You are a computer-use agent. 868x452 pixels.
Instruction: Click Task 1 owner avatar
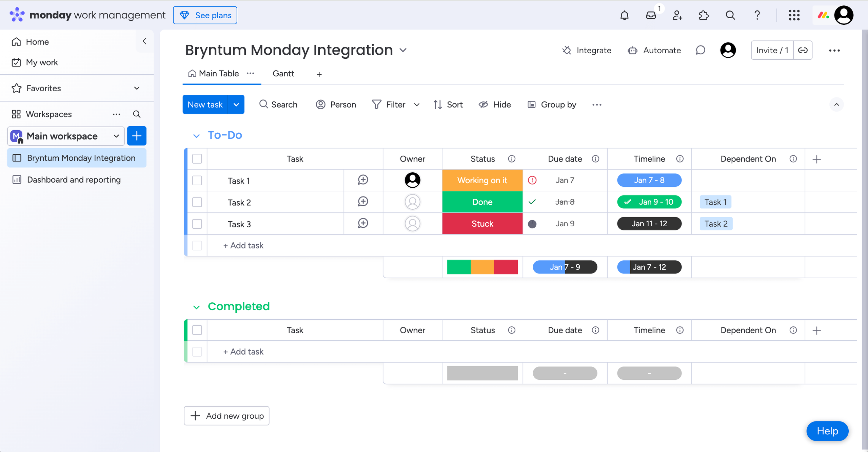coord(412,180)
